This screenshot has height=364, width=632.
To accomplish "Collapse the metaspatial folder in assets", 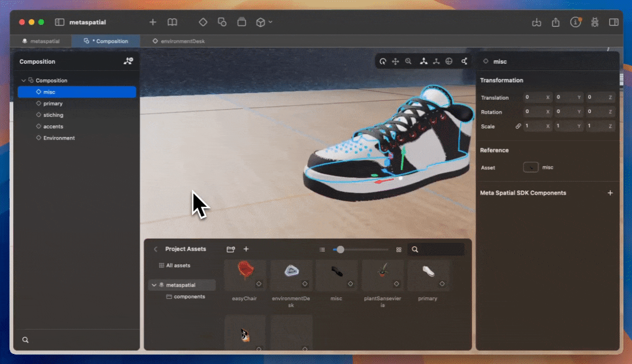I will pyautogui.click(x=154, y=285).
